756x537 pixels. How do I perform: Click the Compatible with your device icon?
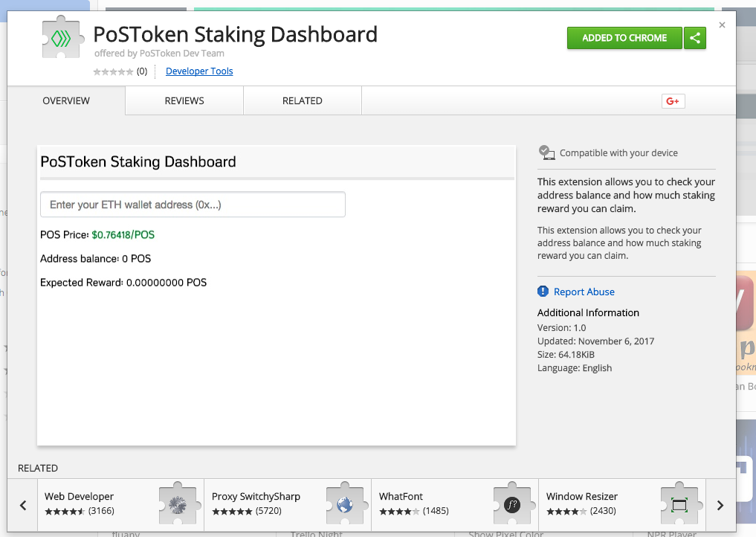coord(547,152)
